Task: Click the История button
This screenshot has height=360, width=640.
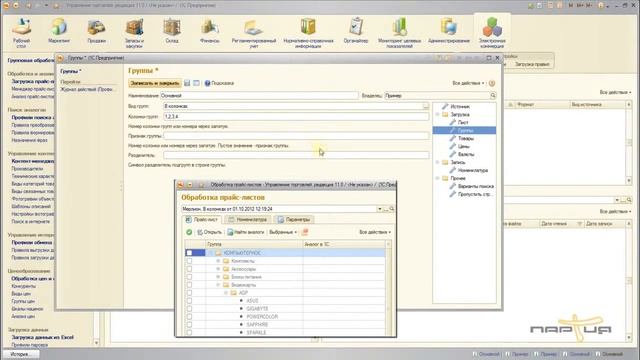Action: click(x=20, y=354)
